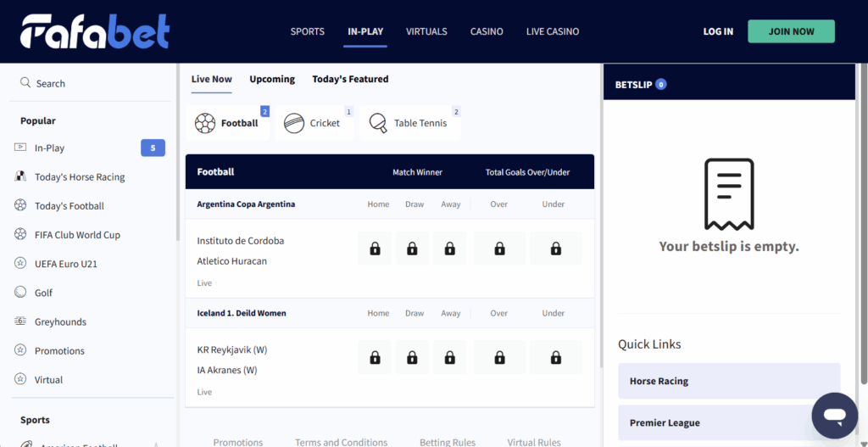This screenshot has height=447, width=868.
Task: Click locked Draw odds for Instituto de Cordoba
Action: [412, 249]
